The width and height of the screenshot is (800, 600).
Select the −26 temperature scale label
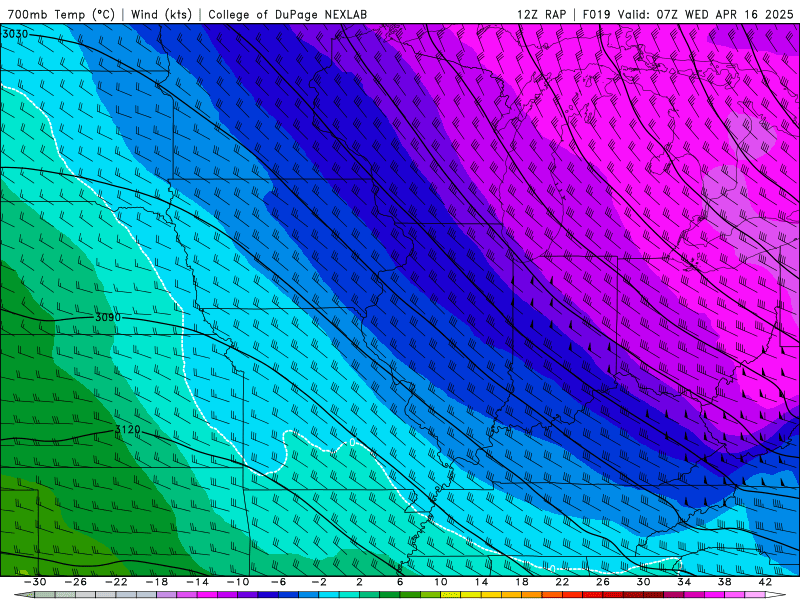pos(76,582)
